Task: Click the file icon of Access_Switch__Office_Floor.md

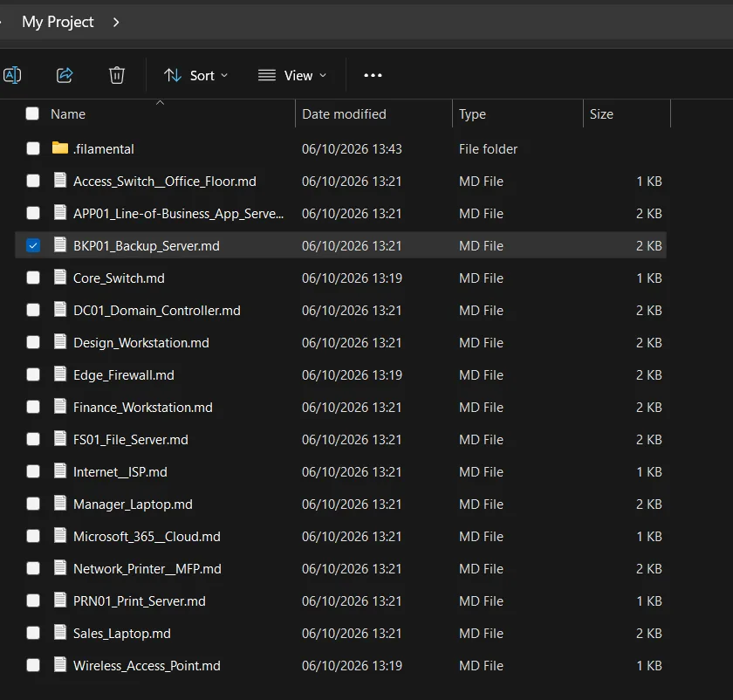Action: point(60,180)
